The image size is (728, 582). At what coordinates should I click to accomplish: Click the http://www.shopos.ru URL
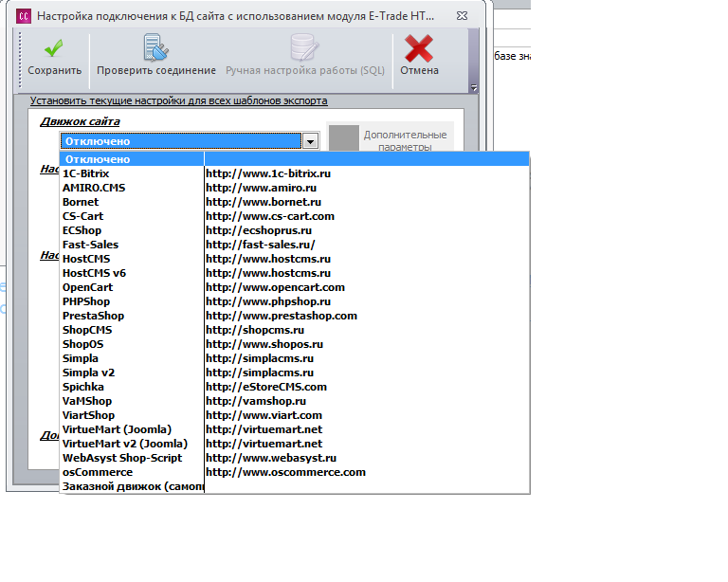[264, 344]
